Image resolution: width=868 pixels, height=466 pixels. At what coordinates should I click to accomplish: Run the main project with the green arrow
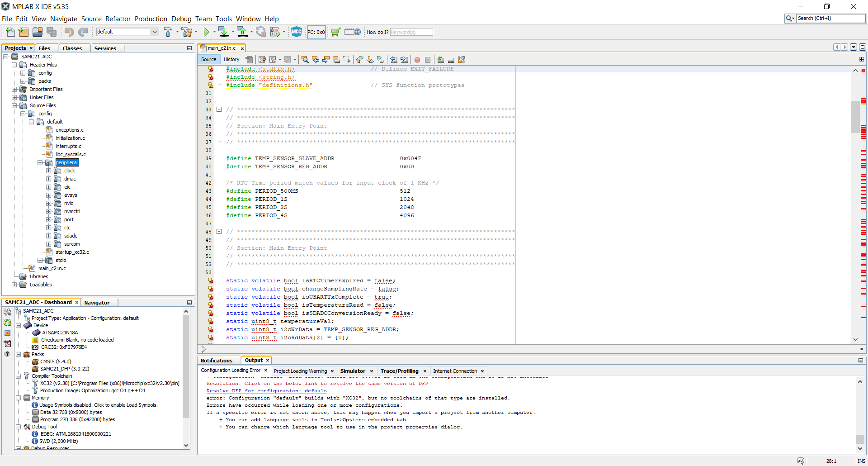pyautogui.click(x=206, y=32)
